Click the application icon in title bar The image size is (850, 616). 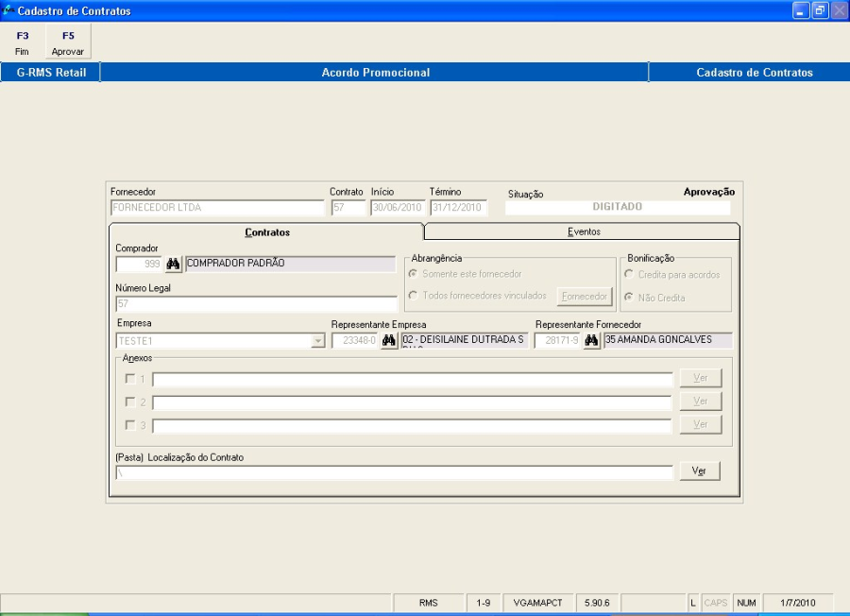(9, 10)
